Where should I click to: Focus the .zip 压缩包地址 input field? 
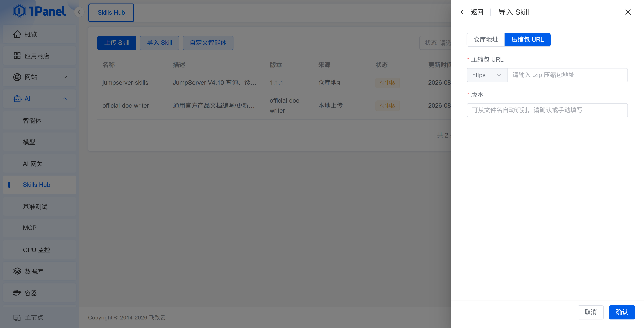coord(568,75)
